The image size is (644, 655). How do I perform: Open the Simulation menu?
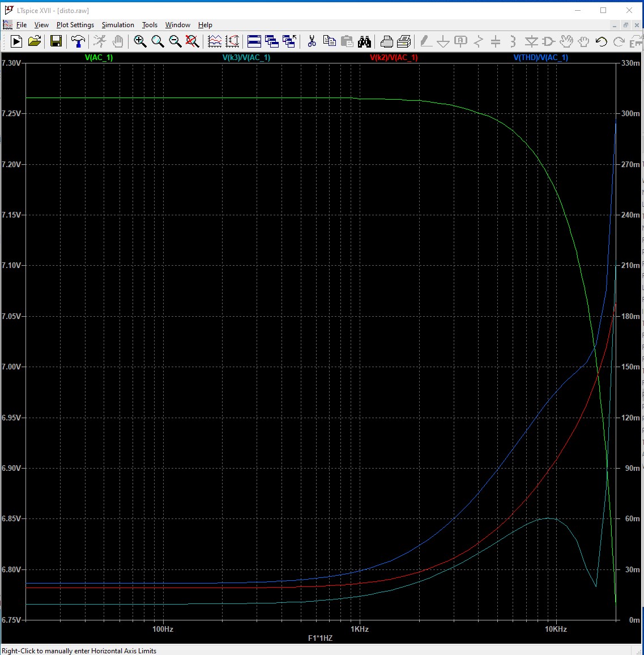[118, 24]
